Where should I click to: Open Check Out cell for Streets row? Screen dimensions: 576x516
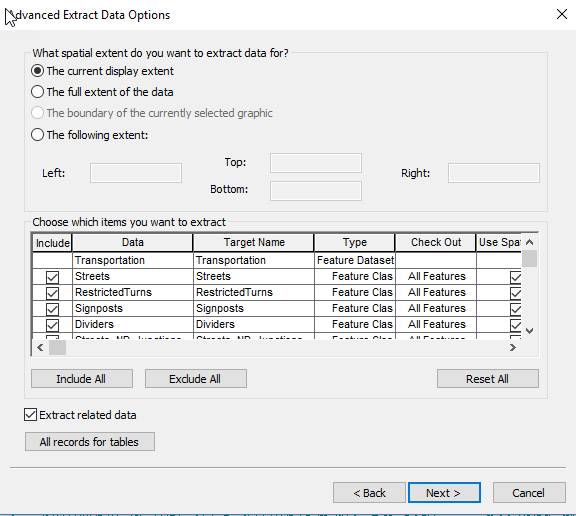click(436, 276)
